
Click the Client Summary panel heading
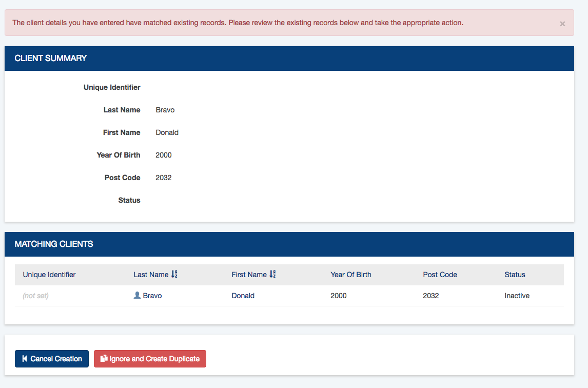click(x=289, y=59)
